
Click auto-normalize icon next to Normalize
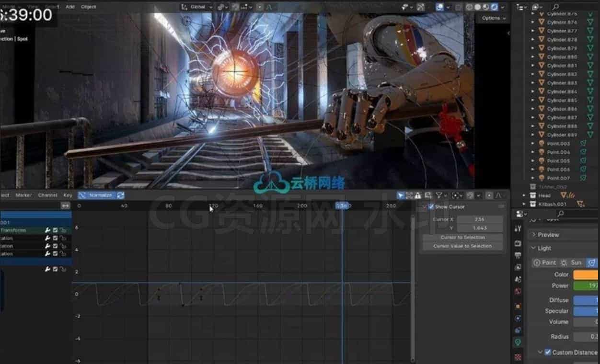(x=120, y=195)
